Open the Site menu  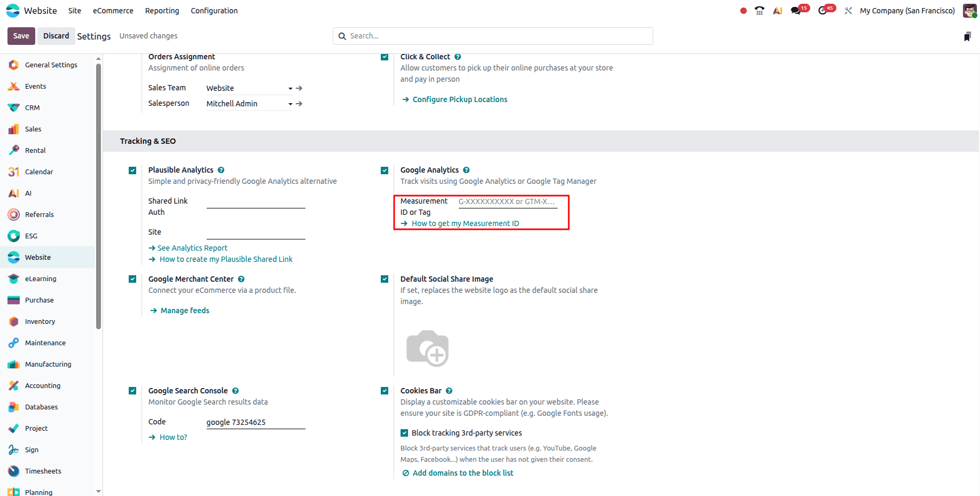click(x=75, y=11)
